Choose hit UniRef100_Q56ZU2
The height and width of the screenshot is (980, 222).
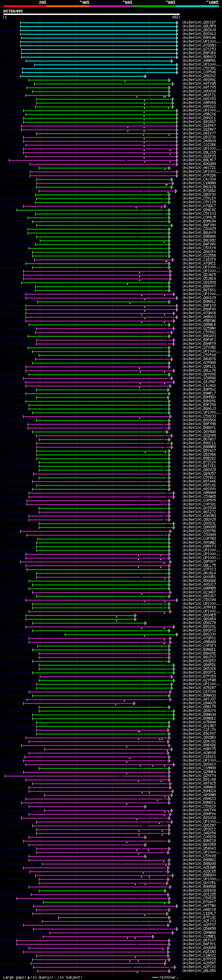(199, 76)
